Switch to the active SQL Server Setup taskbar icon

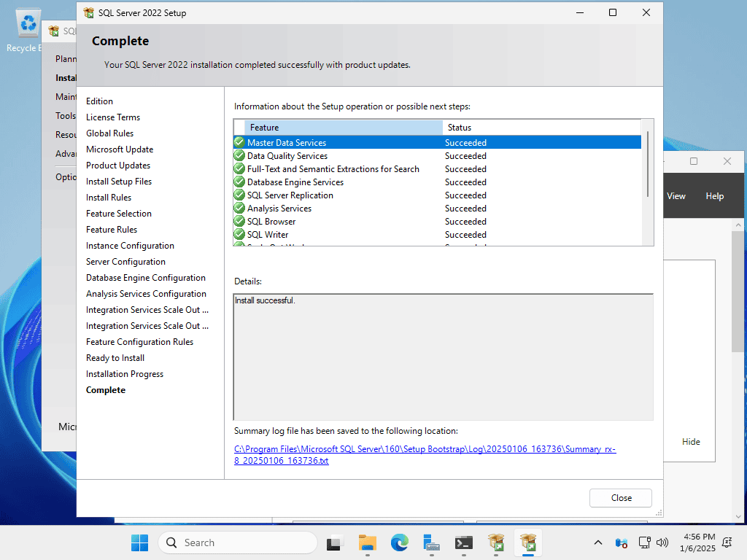tap(528, 542)
